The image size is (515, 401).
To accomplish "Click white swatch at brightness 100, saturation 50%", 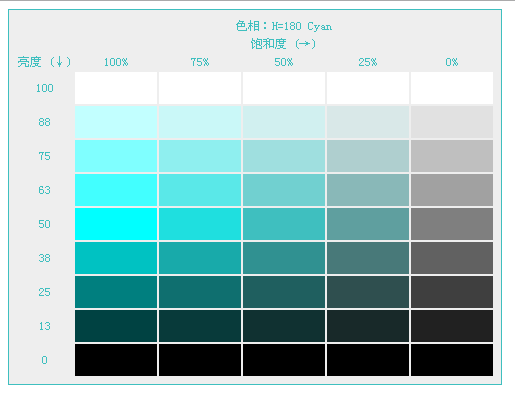I will tap(284, 88).
